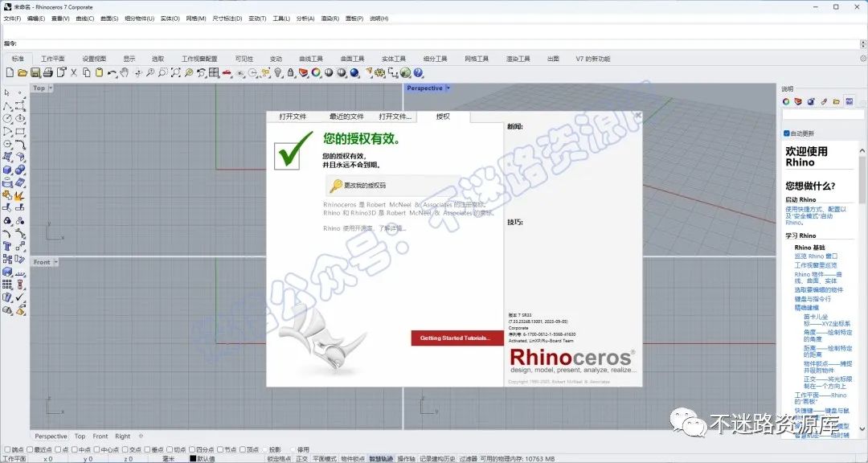Open the 打开文件 tab in splash dialog
This screenshot has width=868, height=463.
click(x=293, y=117)
